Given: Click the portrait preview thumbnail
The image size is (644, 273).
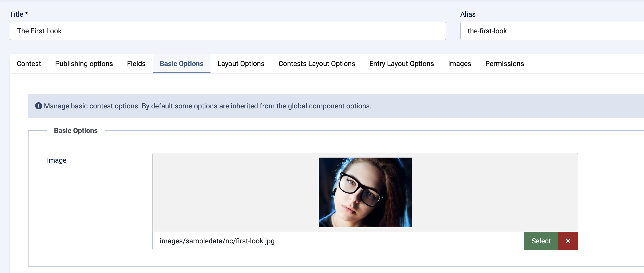Looking at the screenshot, I should tap(365, 192).
